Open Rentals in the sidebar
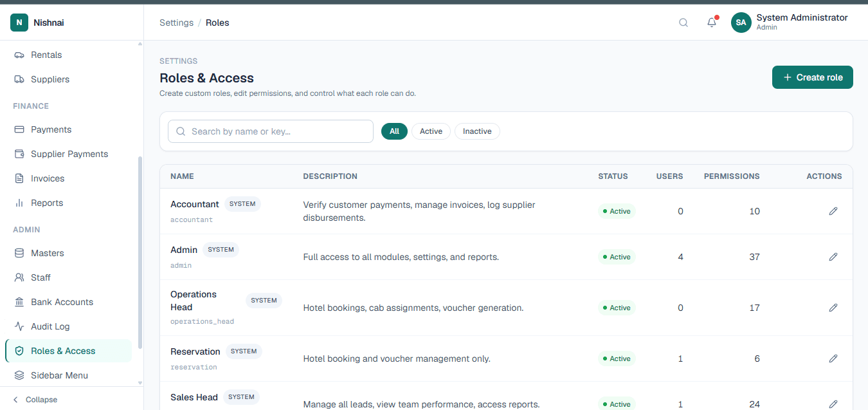The height and width of the screenshot is (410, 868). [x=68, y=55]
